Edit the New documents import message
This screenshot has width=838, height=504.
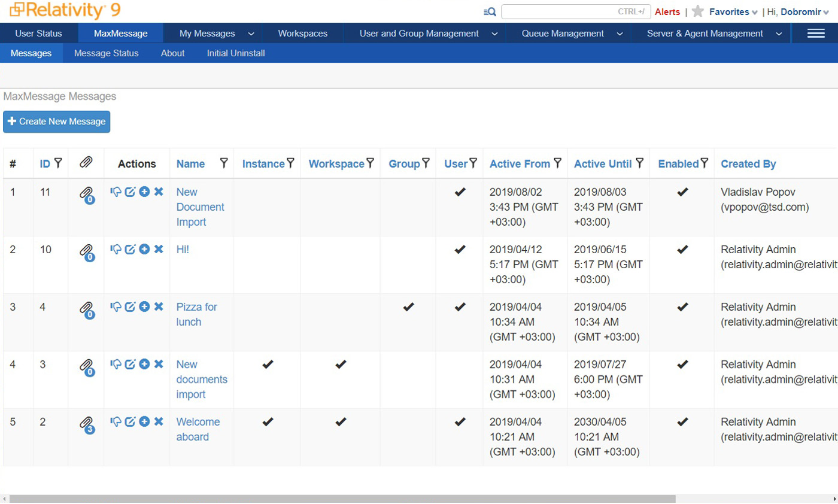click(x=130, y=364)
